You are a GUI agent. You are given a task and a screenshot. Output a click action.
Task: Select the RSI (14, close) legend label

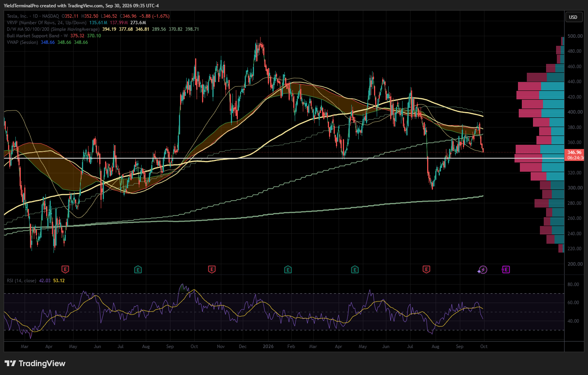22,281
